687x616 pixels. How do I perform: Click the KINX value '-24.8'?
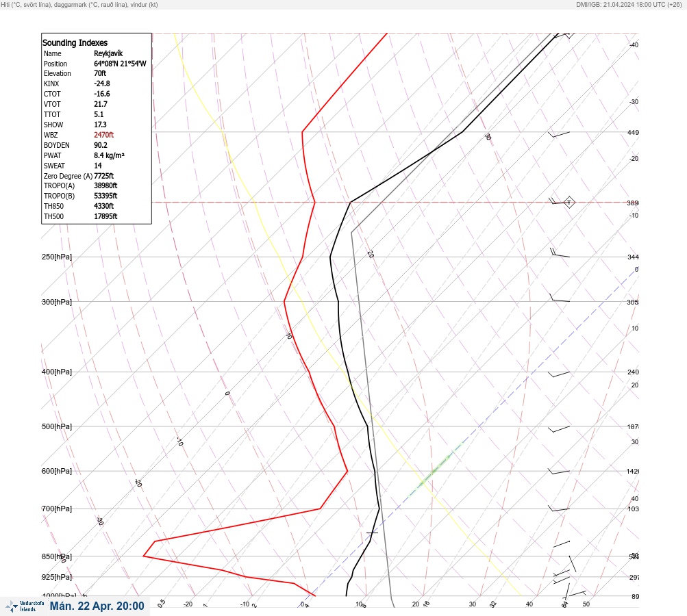pos(101,84)
